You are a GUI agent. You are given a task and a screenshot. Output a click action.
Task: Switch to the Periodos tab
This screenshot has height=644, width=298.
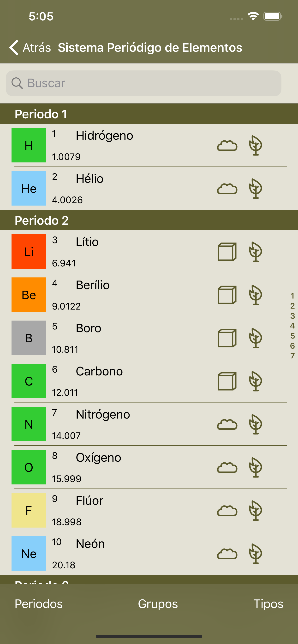39,604
